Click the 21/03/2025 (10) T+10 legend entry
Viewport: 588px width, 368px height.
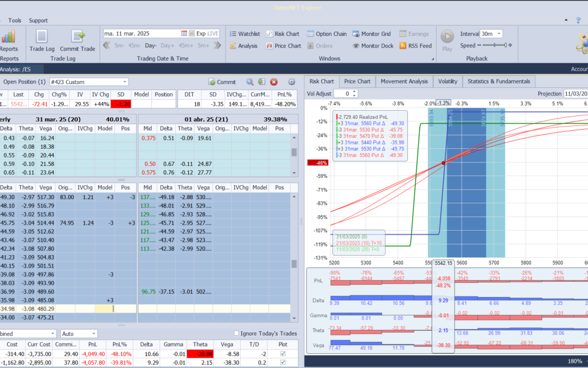point(359,243)
